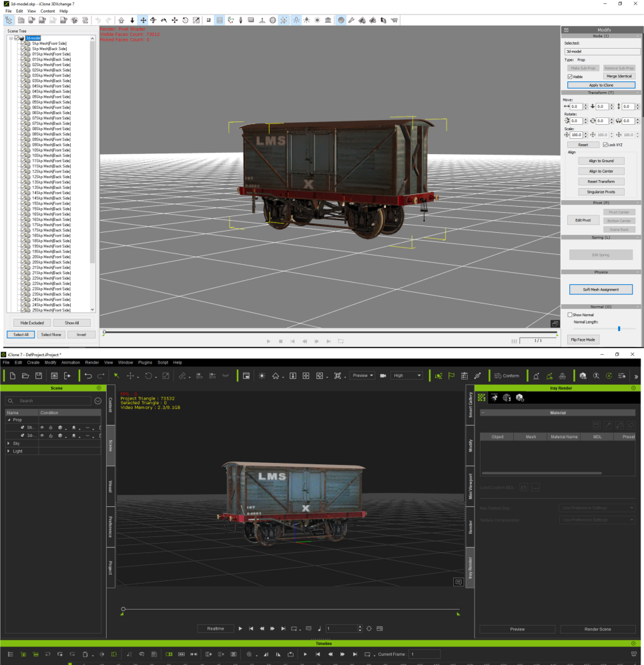This screenshot has height=665, width=644.
Task: Collapse the Material section in Iray Render
Action: coord(482,413)
